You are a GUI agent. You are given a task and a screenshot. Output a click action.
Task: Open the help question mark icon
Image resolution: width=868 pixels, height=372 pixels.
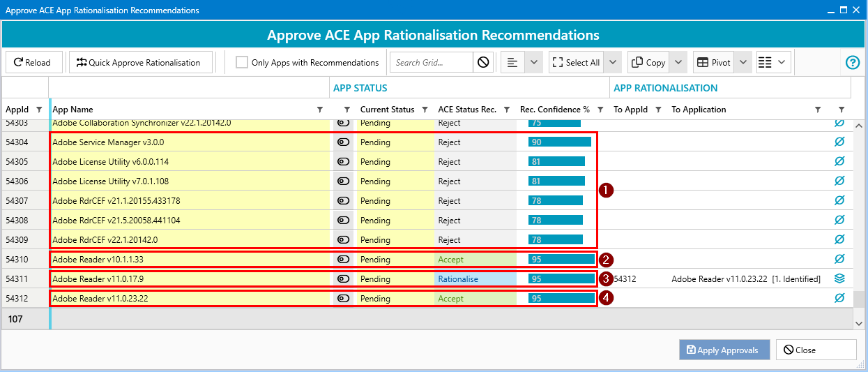click(853, 62)
